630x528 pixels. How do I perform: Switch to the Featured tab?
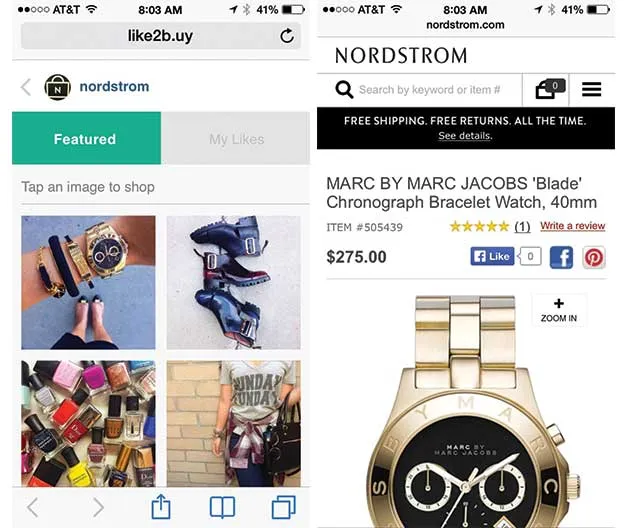coord(86,138)
